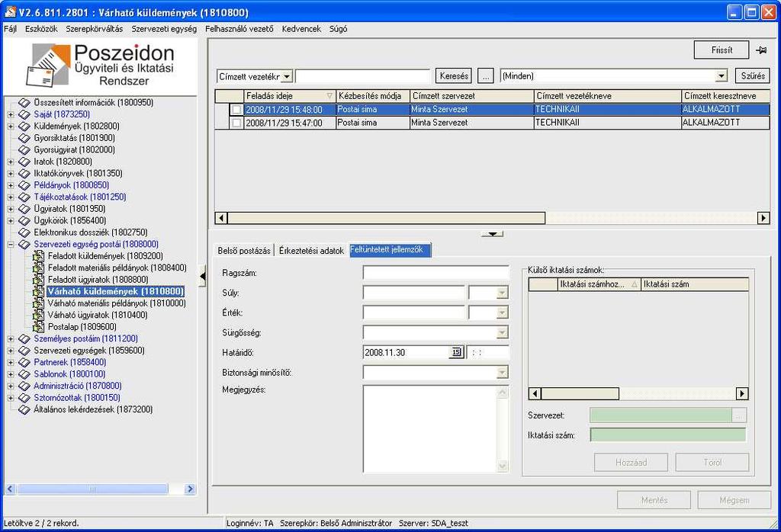This screenshot has height=532, width=781.
Task: Expand the Személyes postáim node
Action: [11, 339]
